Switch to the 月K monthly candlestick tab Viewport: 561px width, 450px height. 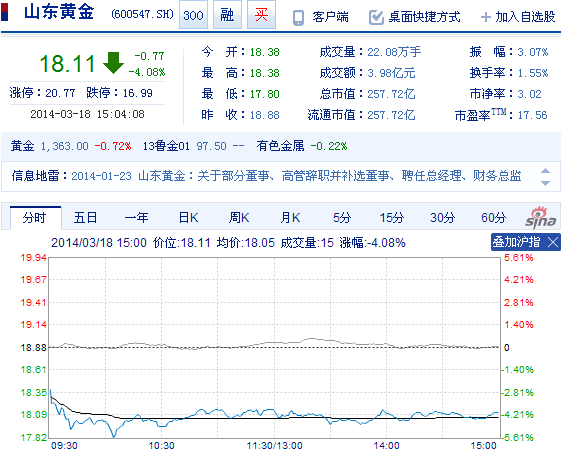pyautogui.click(x=290, y=218)
